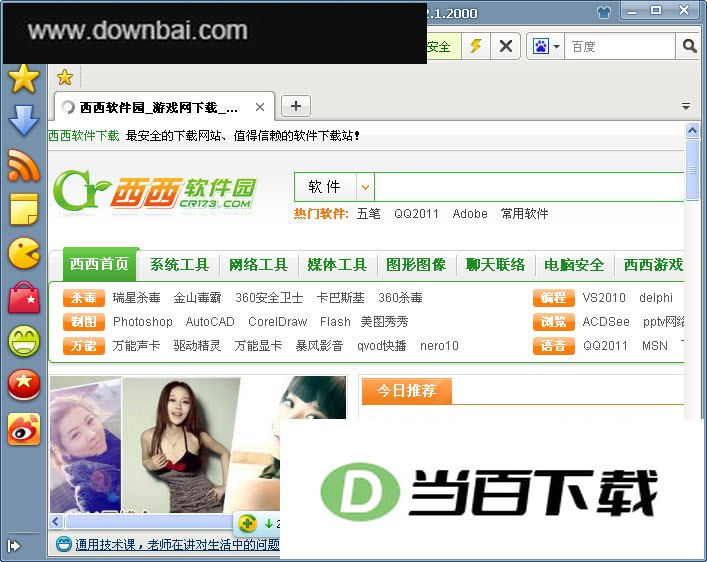Viewport: 707px width, 562px height.
Task: Open the CorelDraw link
Action: [277, 322]
